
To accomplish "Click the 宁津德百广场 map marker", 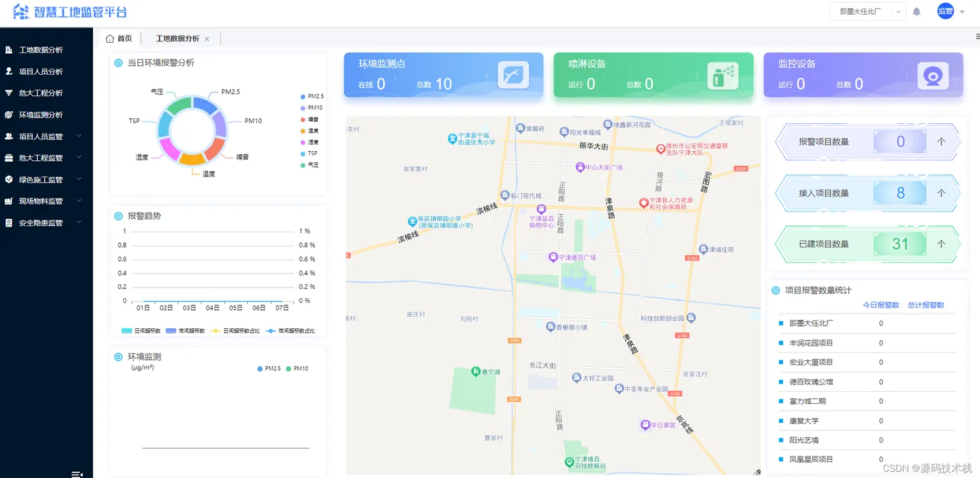I will click(552, 258).
